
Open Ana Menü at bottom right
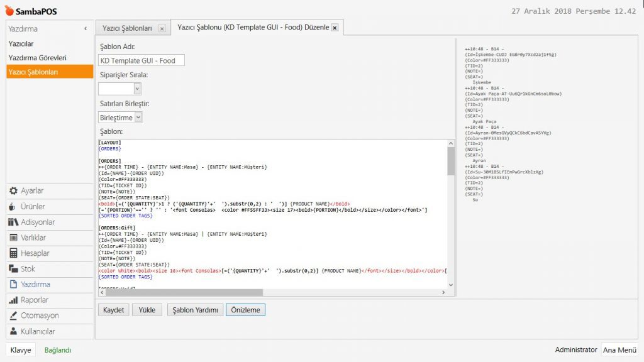pos(619,350)
